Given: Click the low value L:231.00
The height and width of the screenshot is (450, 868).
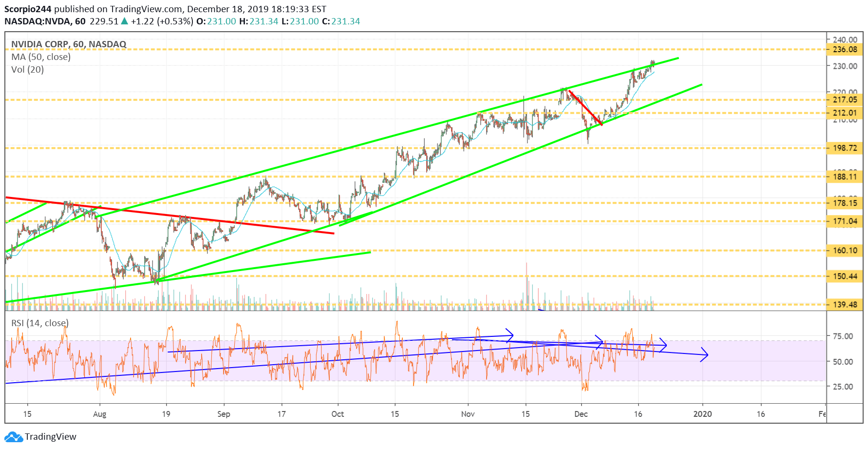Looking at the screenshot, I should click(300, 21).
